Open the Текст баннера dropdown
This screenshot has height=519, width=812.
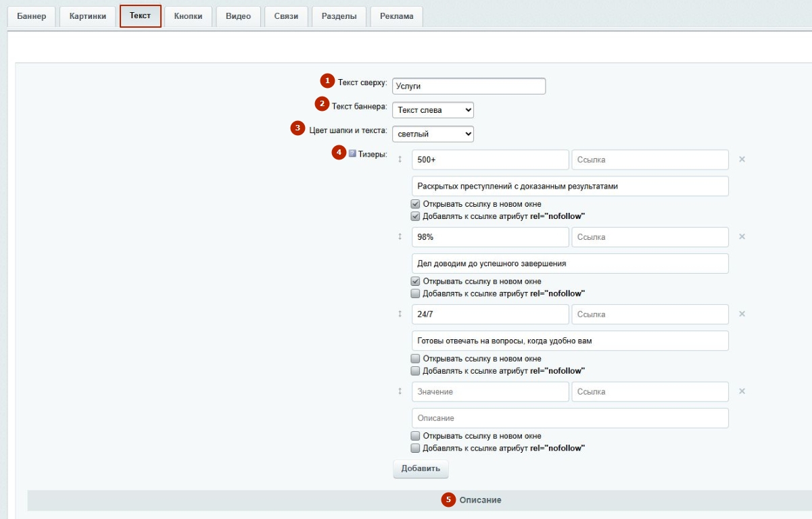pos(433,109)
